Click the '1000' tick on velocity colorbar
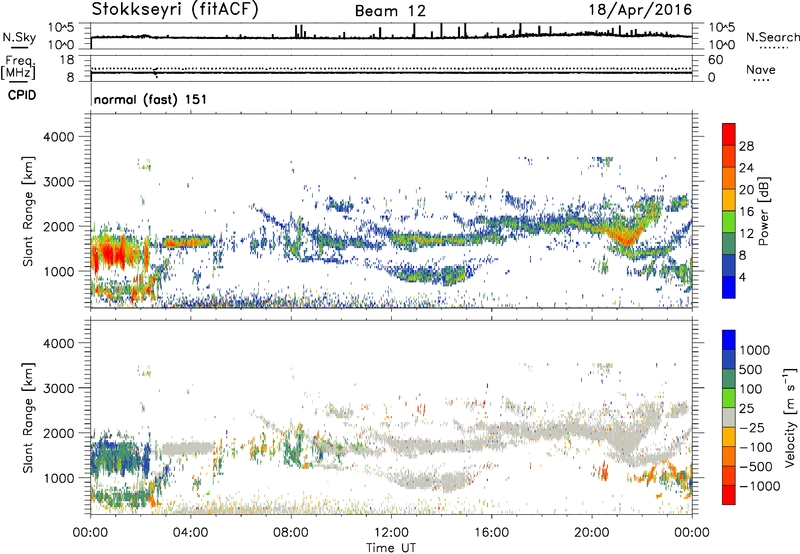The image size is (800, 554). tap(755, 350)
